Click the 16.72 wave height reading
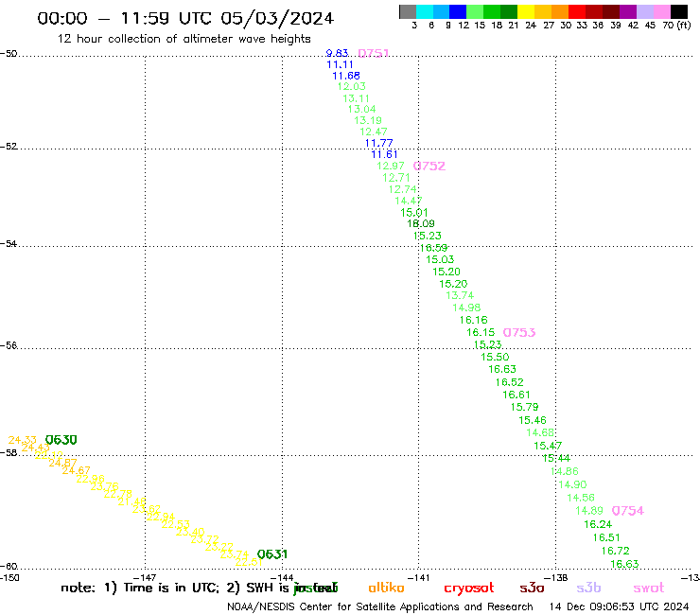This screenshot has width=700, height=615. point(615,551)
